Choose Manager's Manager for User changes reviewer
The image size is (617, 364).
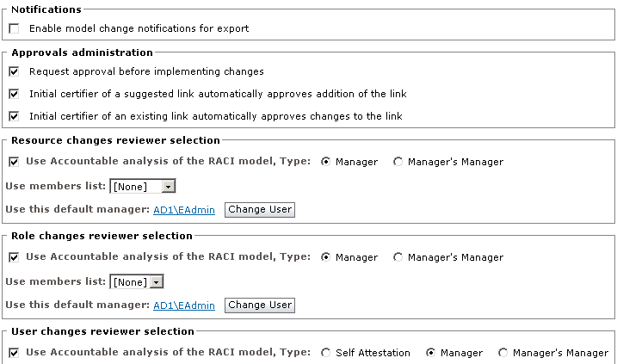pyautogui.click(x=503, y=352)
